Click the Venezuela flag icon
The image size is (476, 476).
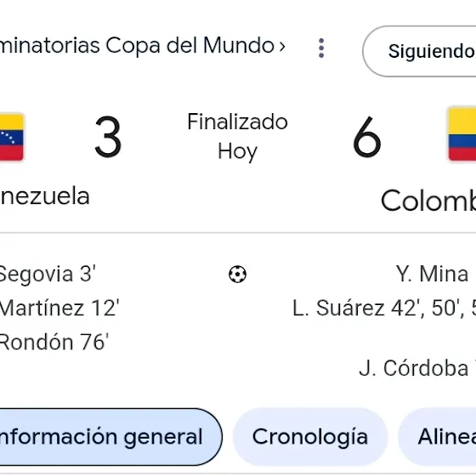click(x=12, y=137)
